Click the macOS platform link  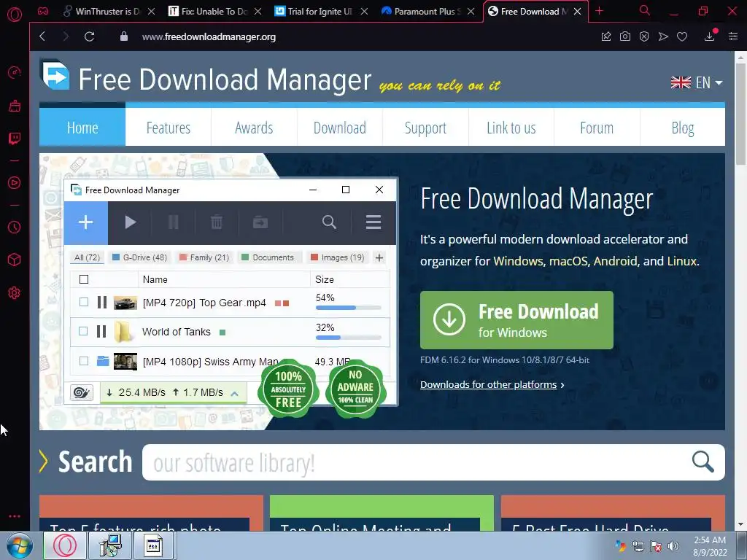click(x=568, y=261)
